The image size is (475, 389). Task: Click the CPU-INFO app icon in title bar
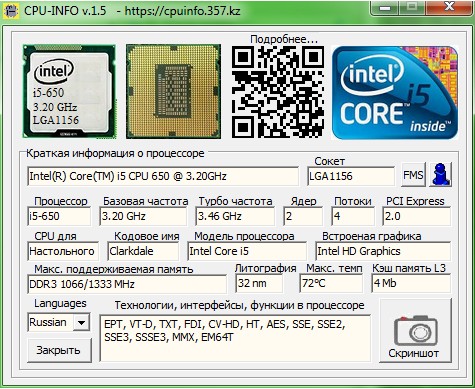coord(11,11)
